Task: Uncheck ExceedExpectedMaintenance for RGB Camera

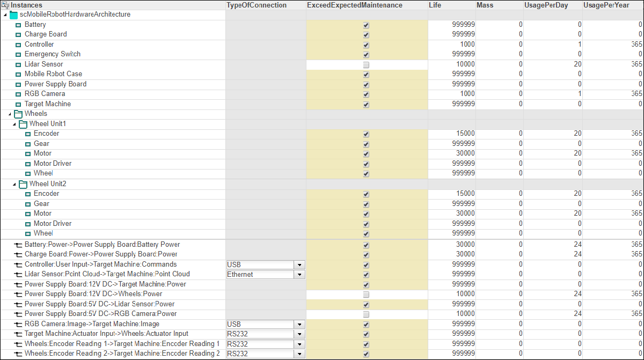Action: pos(366,94)
